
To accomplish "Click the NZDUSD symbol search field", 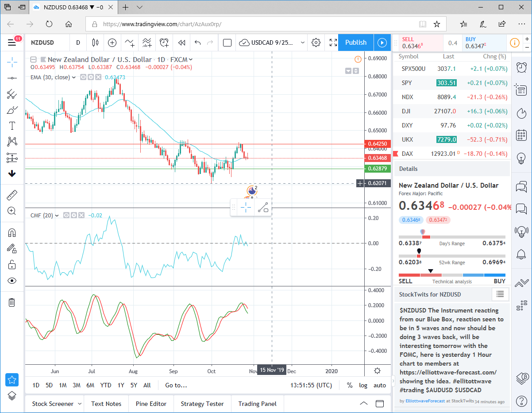I will click(x=47, y=42).
